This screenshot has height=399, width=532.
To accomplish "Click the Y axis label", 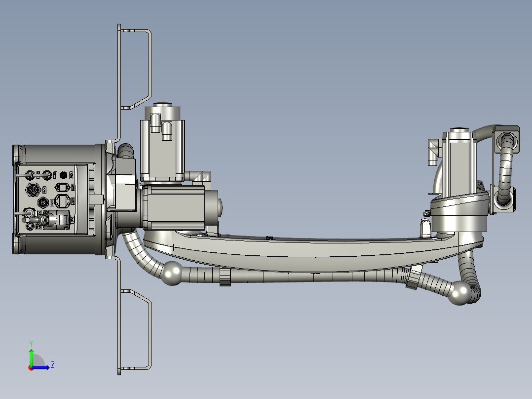I will click(x=31, y=342).
